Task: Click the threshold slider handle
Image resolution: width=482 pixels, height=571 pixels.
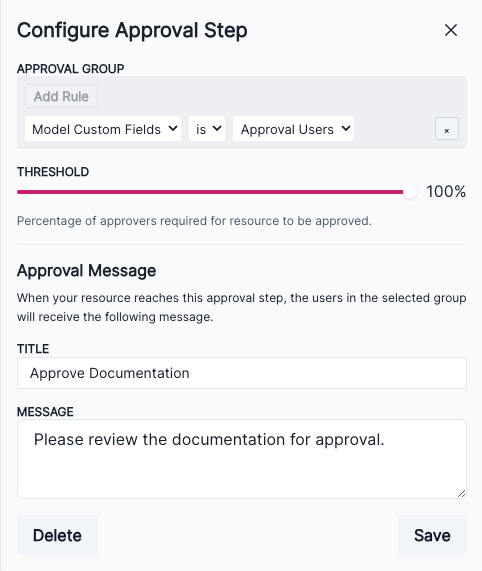Action: [x=410, y=192]
